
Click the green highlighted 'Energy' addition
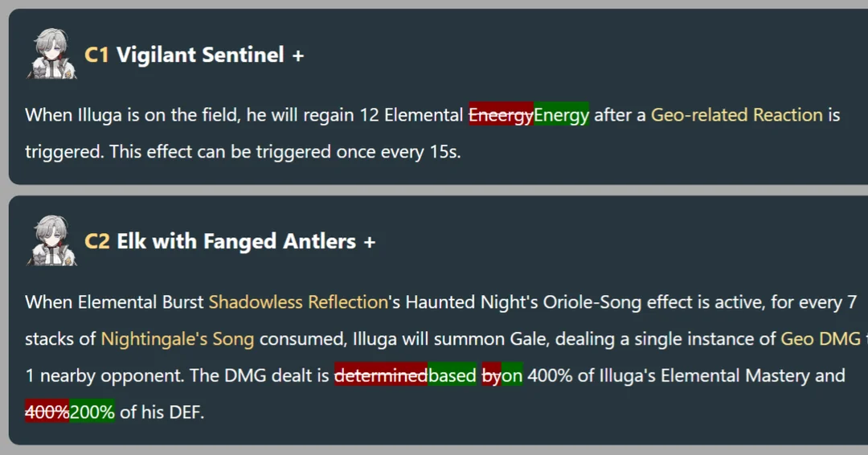pos(561,114)
